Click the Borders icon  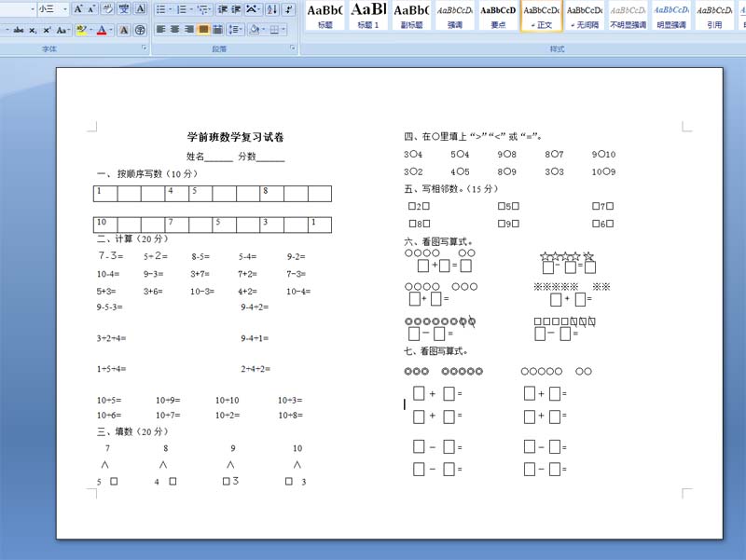tap(274, 30)
